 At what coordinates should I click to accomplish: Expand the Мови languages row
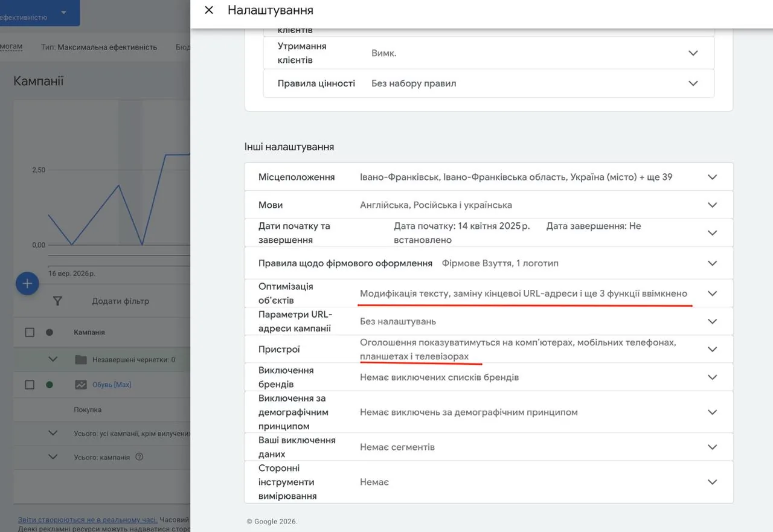click(713, 205)
